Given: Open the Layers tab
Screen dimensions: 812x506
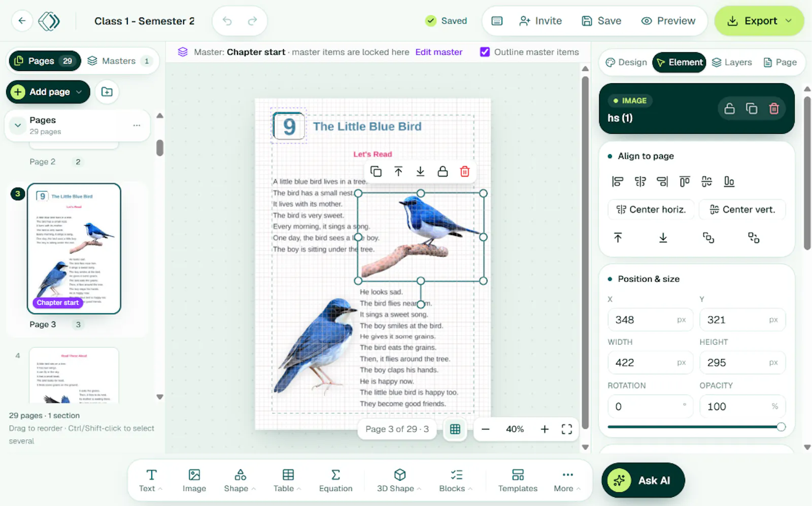Looking at the screenshot, I should tap(732, 62).
